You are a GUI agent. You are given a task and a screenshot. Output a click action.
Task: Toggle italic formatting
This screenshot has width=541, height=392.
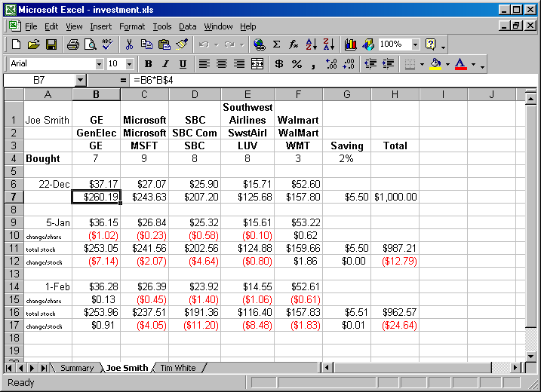point(165,64)
